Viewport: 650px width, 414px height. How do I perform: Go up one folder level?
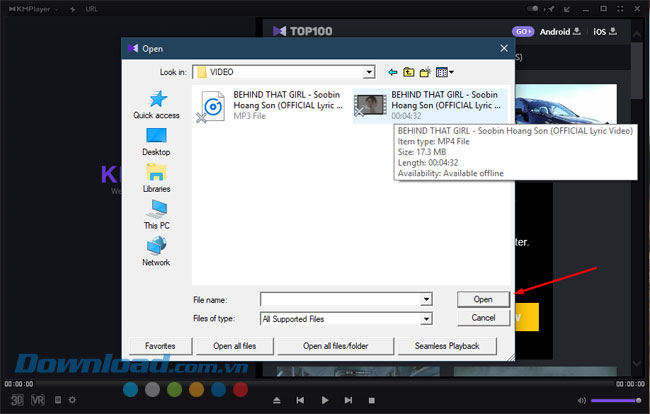pyautogui.click(x=409, y=73)
